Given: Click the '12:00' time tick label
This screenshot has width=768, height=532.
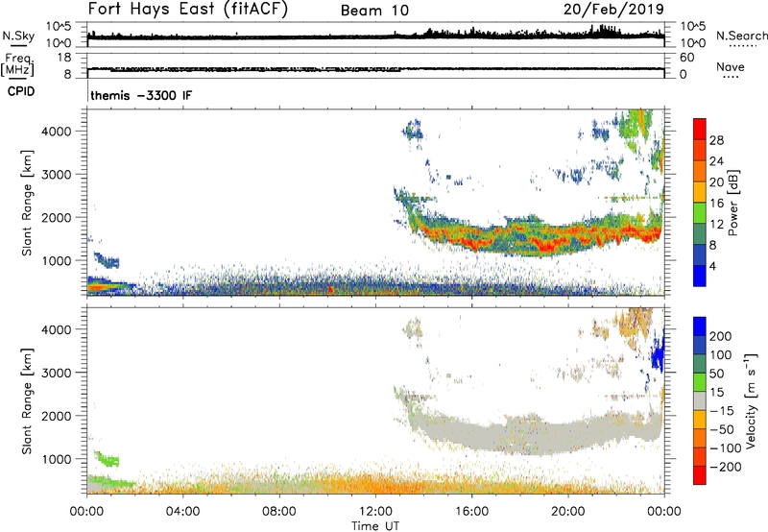Looking at the screenshot, I should 375,512.
